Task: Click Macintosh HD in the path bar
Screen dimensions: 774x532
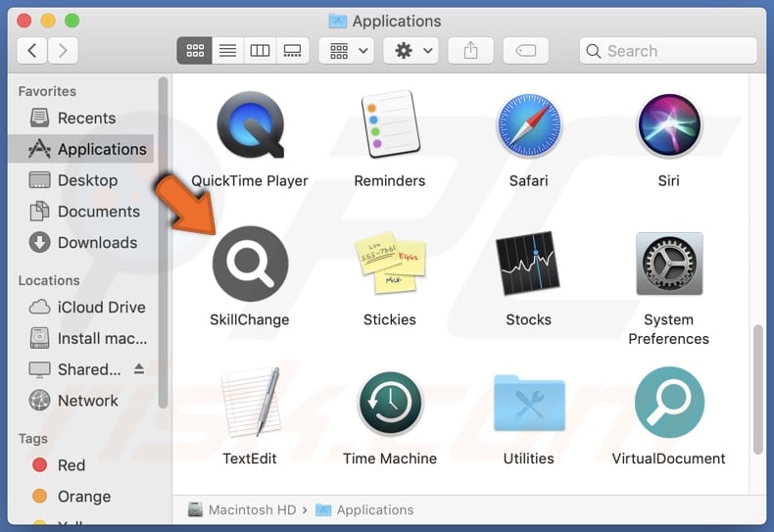Action: pyautogui.click(x=242, y=509)
